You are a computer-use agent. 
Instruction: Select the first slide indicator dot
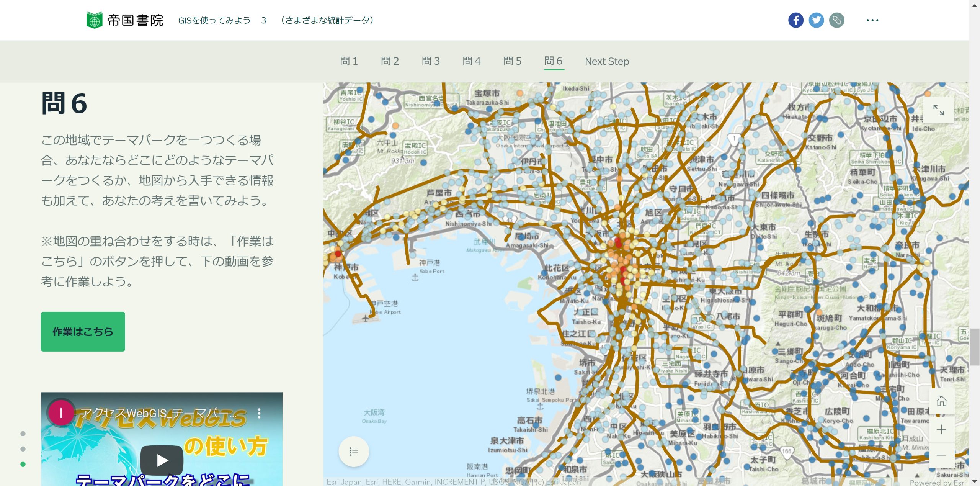(23, 434)
